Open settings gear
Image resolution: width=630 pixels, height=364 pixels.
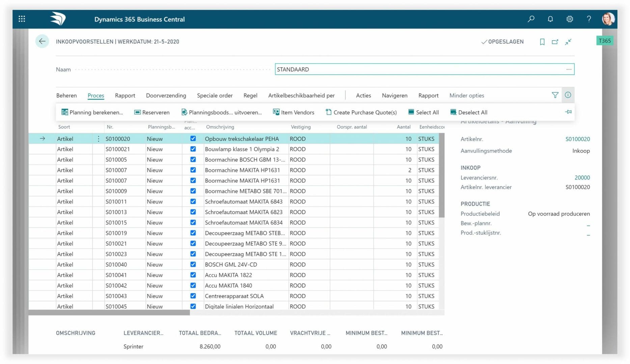[x=570, y=19]
